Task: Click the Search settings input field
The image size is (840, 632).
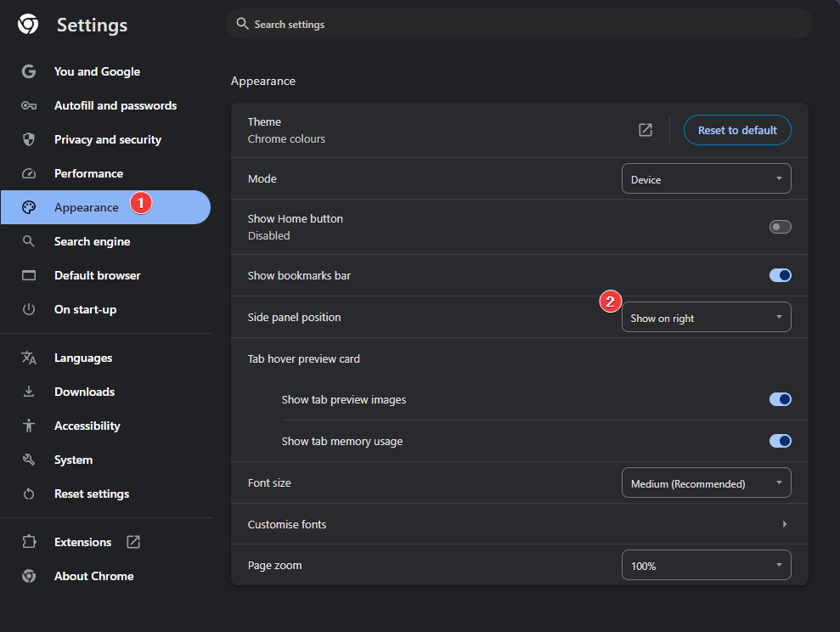Action: (x=520, y=24)
